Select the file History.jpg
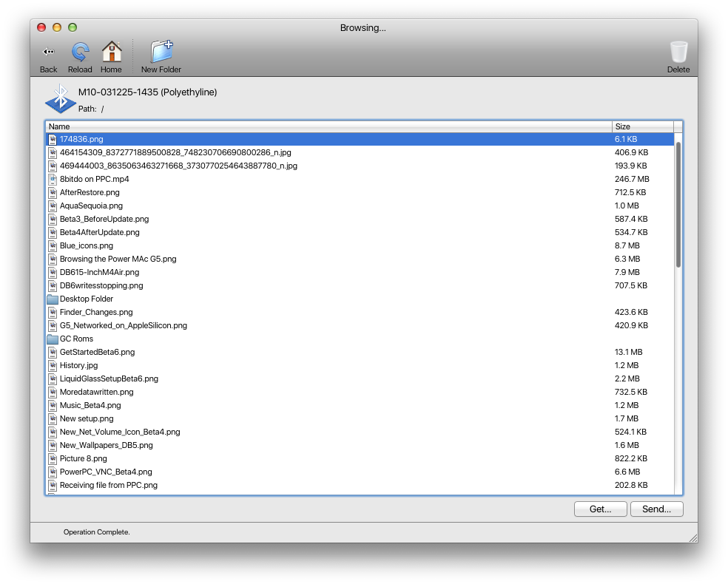The width and height of the screenshot is (728, 584). coord(78,365)
